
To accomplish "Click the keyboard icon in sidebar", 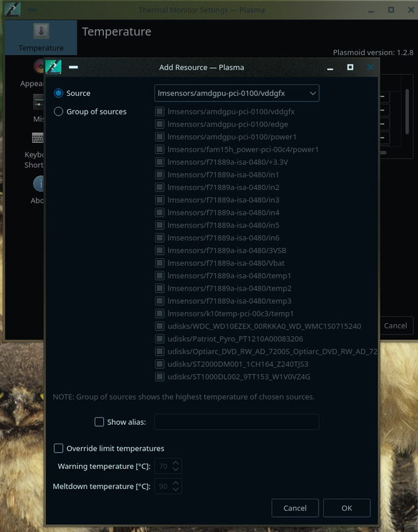I will (x=38, y=138).
